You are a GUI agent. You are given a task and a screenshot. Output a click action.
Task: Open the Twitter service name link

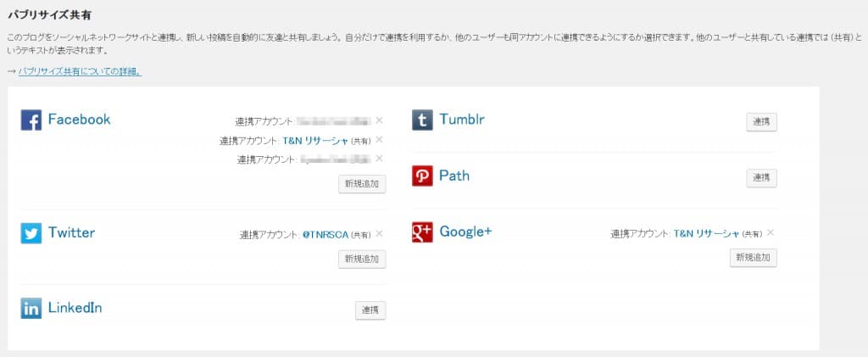click(x=71, y=232)
